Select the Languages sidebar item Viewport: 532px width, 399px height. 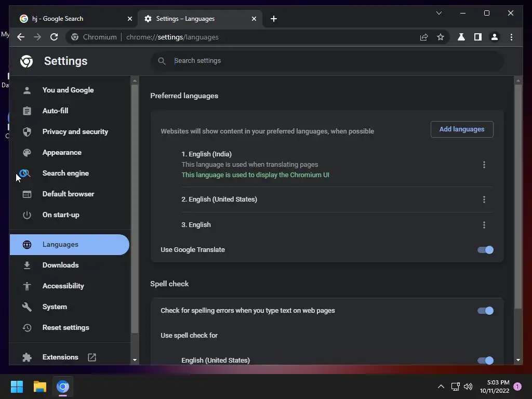tap(70, 244)
